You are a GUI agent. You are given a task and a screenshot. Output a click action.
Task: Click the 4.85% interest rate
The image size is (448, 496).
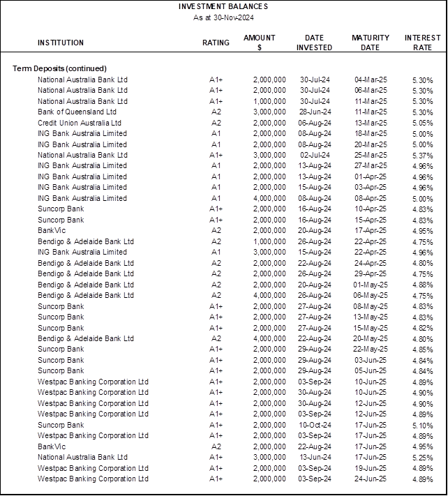point(423,350)
